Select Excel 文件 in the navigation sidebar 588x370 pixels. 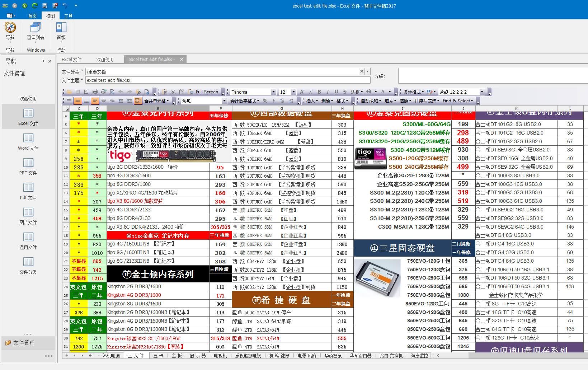coord(28,117)
